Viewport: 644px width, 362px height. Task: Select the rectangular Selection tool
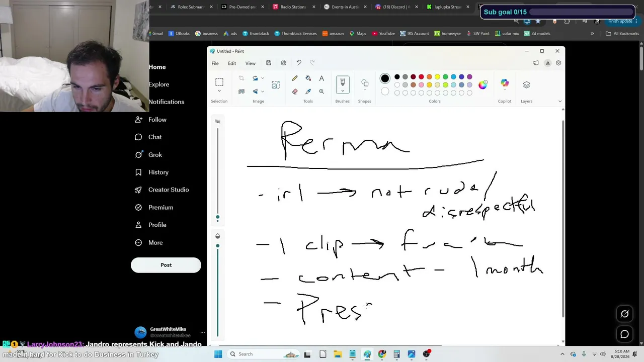pos(219,82)
